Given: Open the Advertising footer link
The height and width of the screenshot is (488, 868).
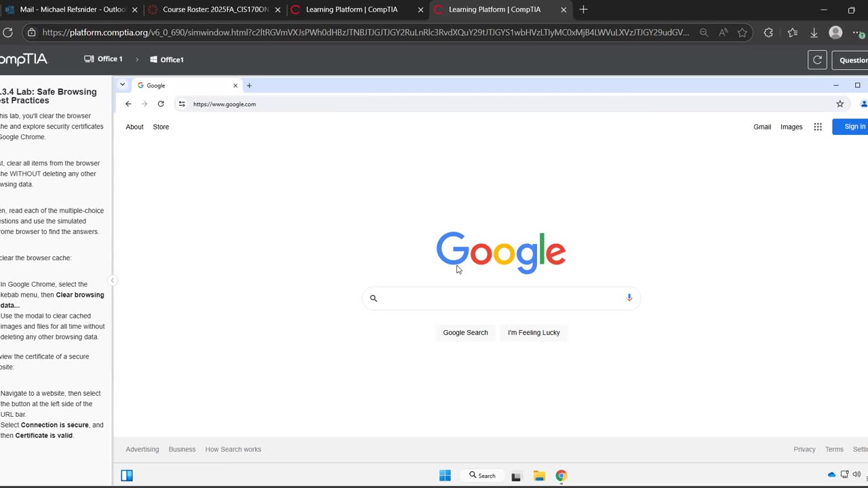Looking at the screenshot, I should click(142, 449).
